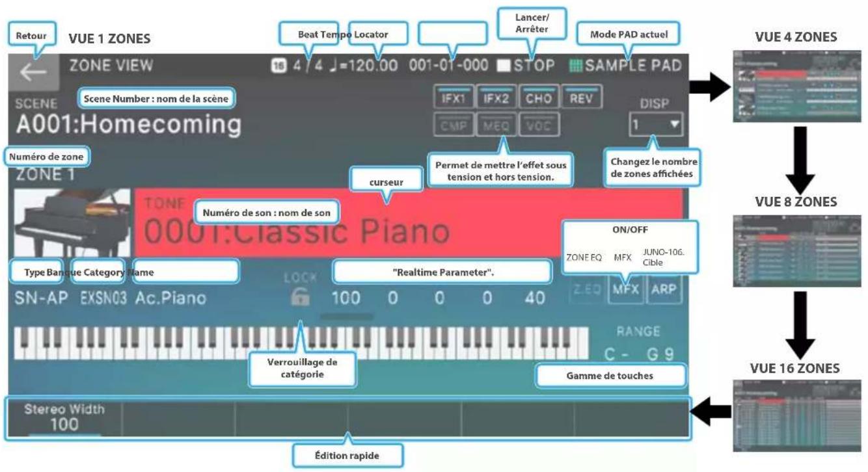Open the DISP zone count dropdown
868x472 pixels.
click(x=655, y=124)
